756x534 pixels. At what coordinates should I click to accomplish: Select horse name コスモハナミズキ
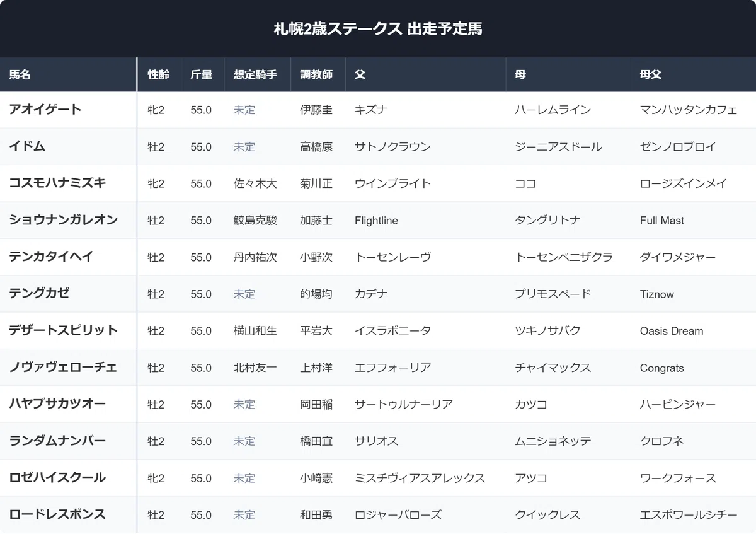[57, 183]
